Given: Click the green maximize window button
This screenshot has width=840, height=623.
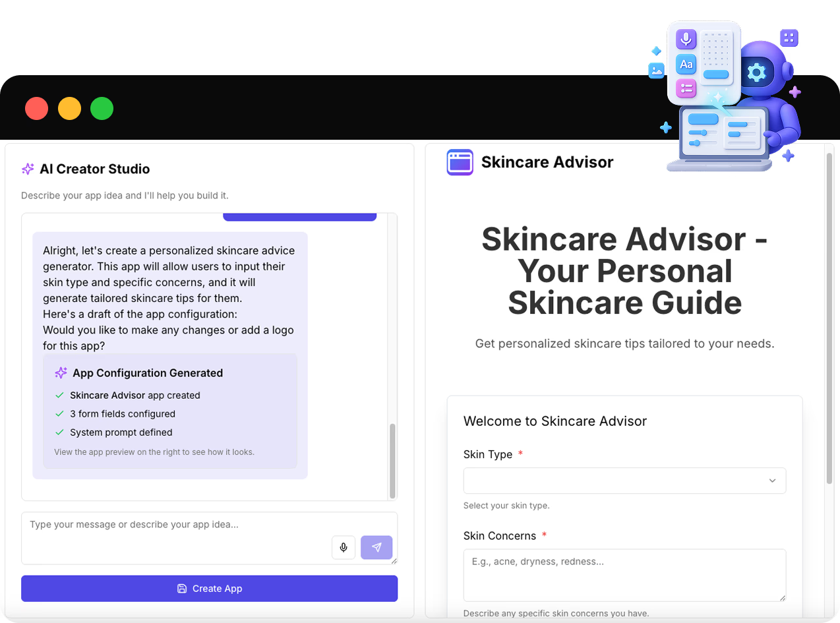Looking at the screenshot, I should click(102, 108).
